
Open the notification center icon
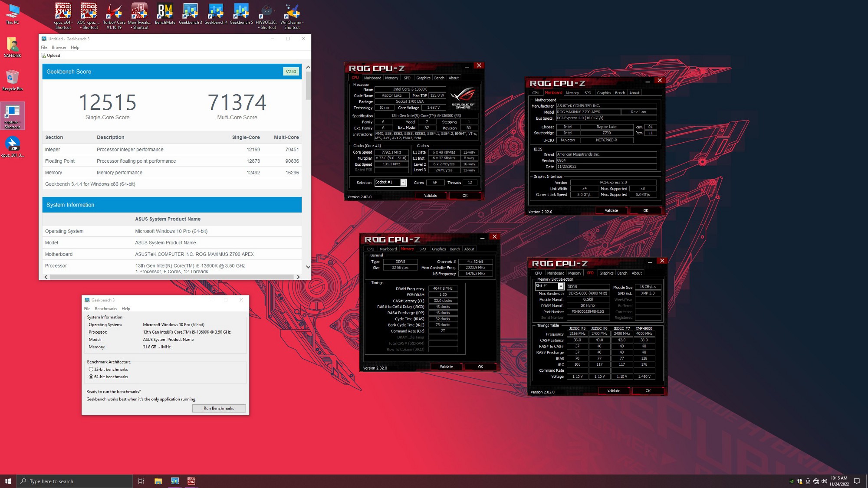[x=857, y=481]
